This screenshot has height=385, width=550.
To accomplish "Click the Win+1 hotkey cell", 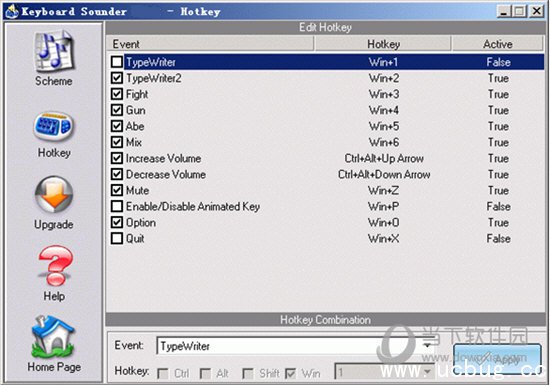I will point(383,62).
